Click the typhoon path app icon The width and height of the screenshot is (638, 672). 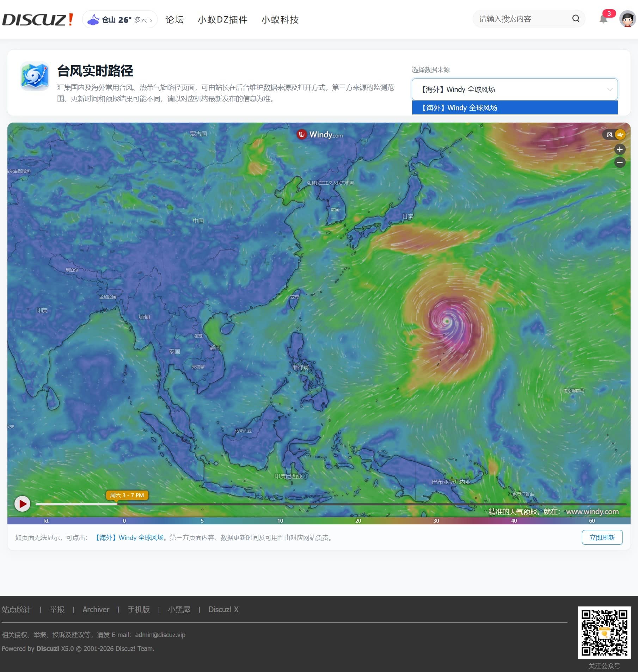point(34,76)
